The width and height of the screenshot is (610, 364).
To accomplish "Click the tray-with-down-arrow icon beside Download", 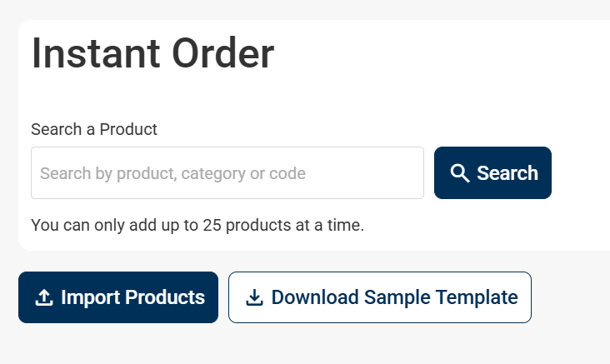I will coord(254,297).
